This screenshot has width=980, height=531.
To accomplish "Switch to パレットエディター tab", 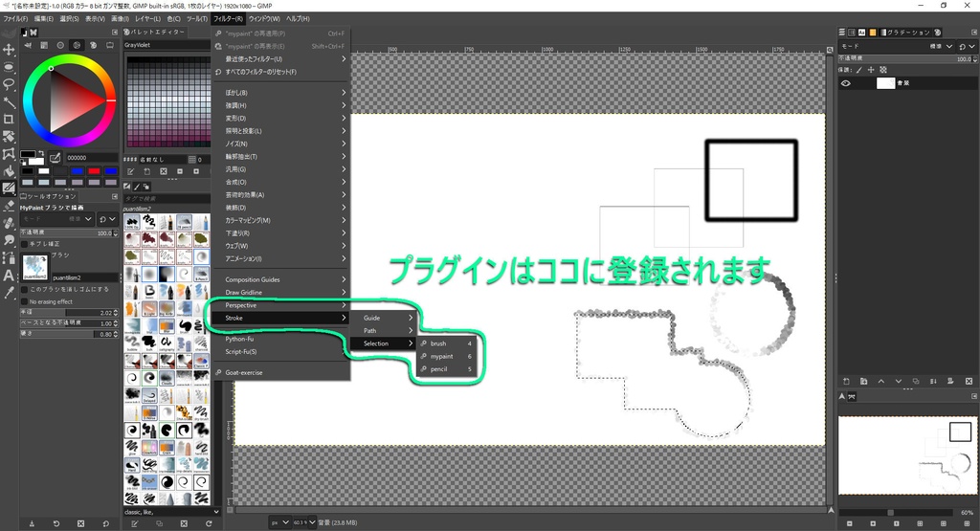I will click(153, 32).
